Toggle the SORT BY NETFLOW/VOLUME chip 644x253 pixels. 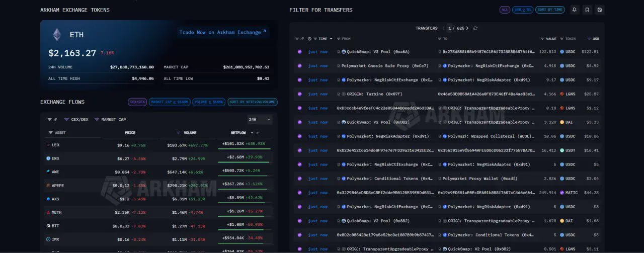tap(253, 102)
